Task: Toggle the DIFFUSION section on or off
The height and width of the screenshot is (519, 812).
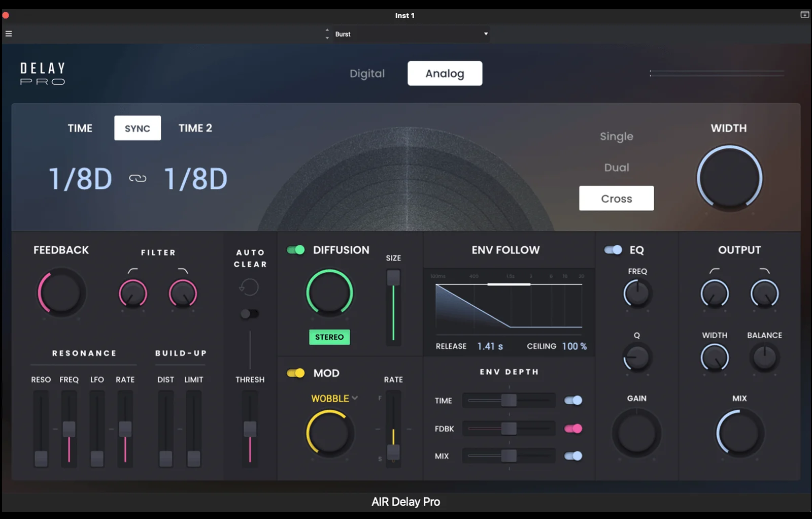Action: pyautogui.click(x=296, y=250)
